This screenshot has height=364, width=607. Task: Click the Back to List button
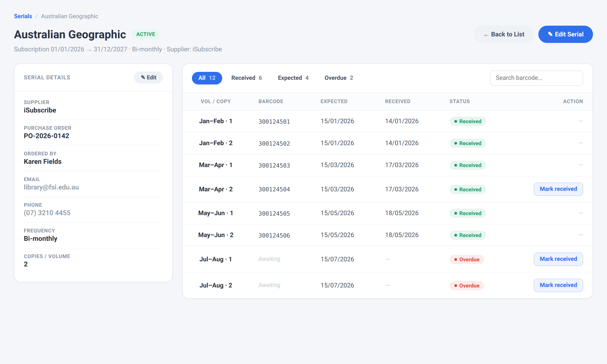pos(504,34)
